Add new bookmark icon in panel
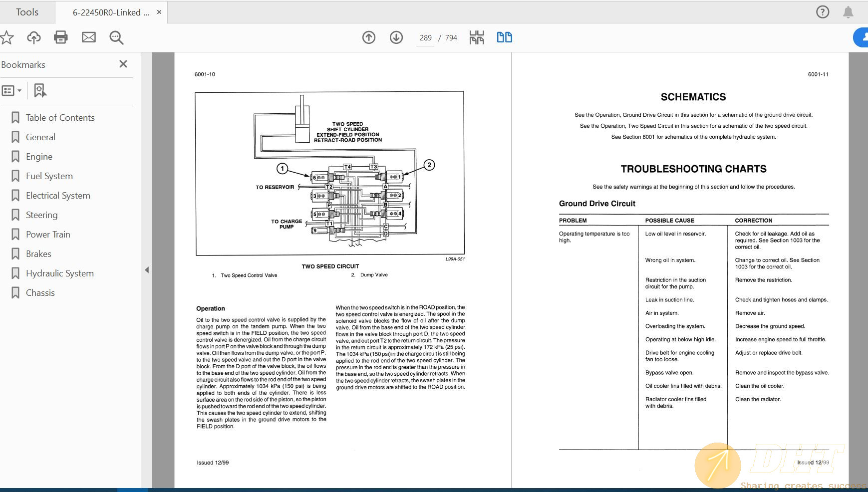 tap(40, 91)
